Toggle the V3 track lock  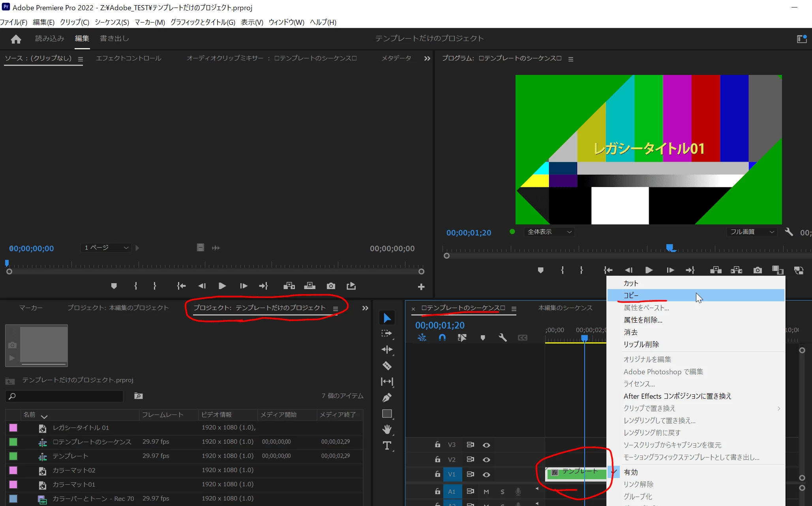click(437, 444)
